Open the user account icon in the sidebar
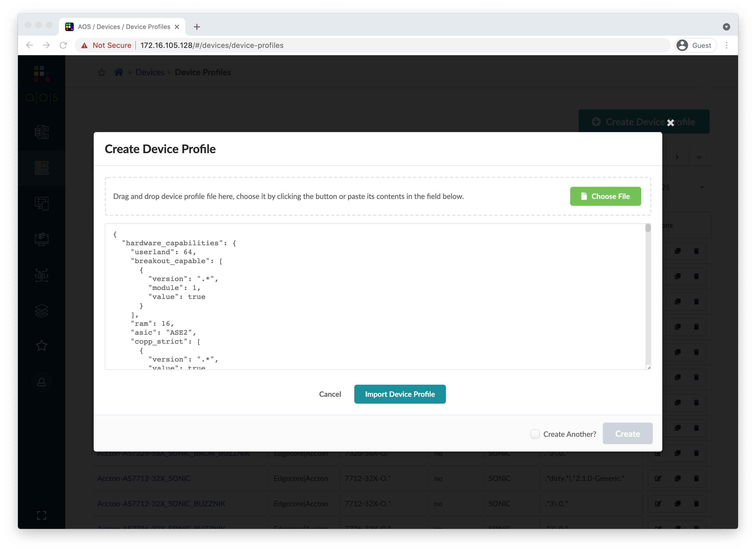The image size is (756, 551). pyautogui.click(x=41, y=382)
